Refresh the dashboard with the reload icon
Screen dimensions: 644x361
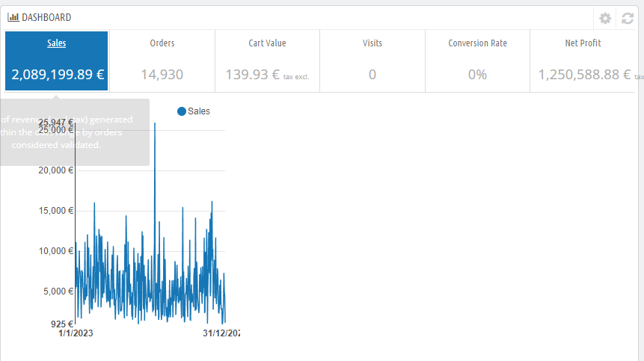point(628,18)
